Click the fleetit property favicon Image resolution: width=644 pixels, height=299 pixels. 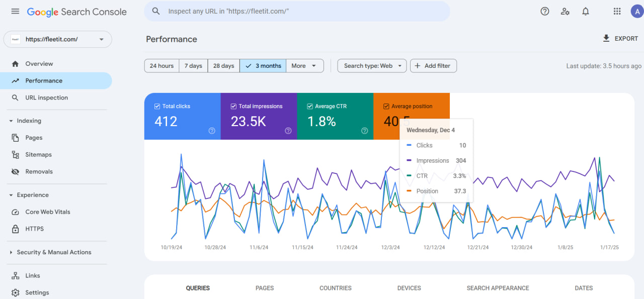[x=16, y=39]
